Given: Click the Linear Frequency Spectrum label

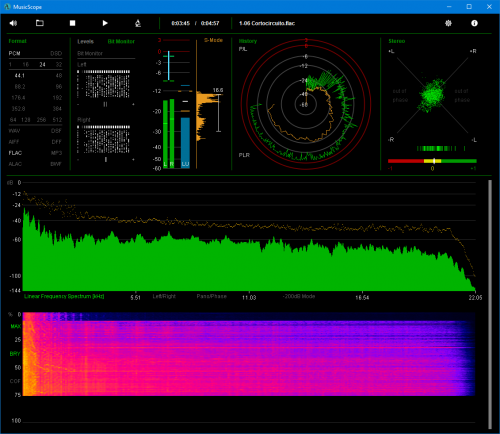Looking at the screenshot, I should pos(64,296).
